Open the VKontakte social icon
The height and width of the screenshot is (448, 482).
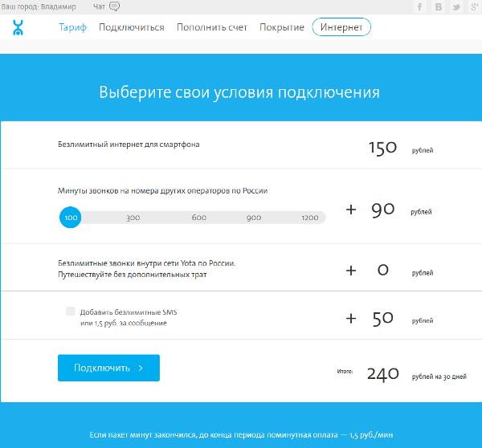[x=439, y=6]
